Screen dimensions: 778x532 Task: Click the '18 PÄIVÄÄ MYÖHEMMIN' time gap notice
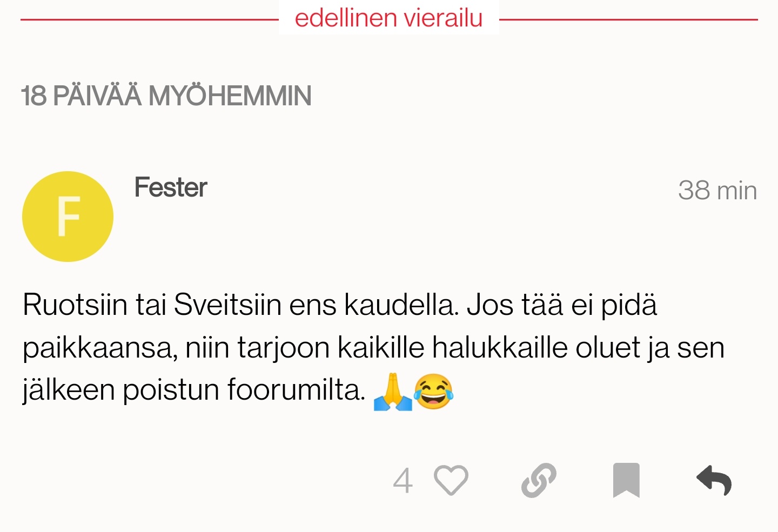click(x=166, y=96)
